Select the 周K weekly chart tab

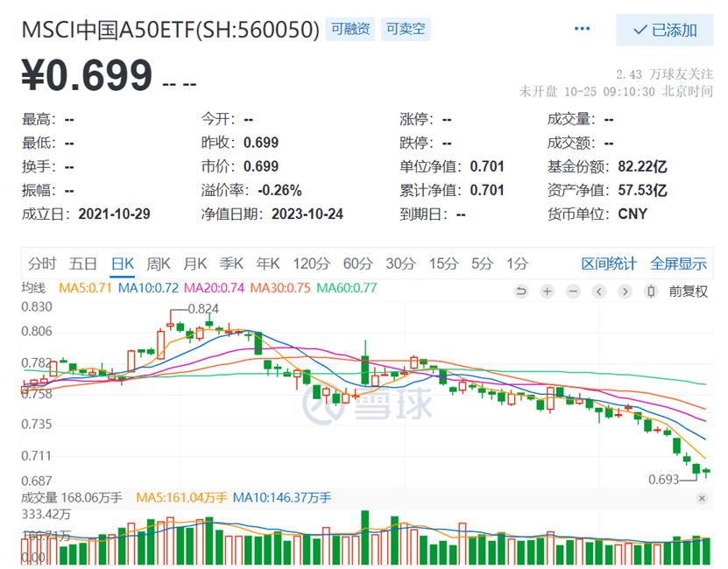click(x=159, y=263)
